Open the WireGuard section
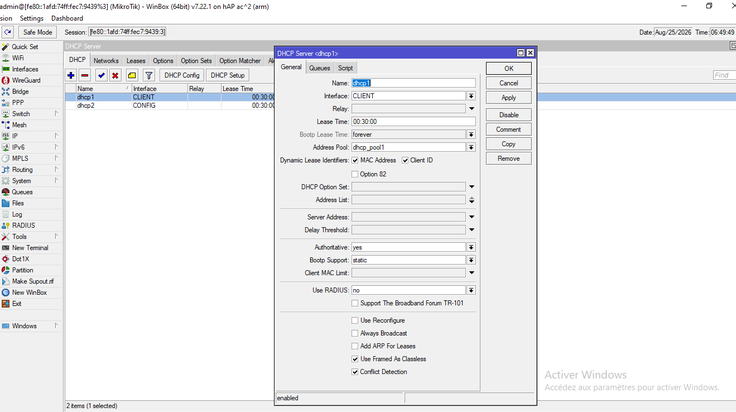The image size is (736, 412). pos(26,80)
